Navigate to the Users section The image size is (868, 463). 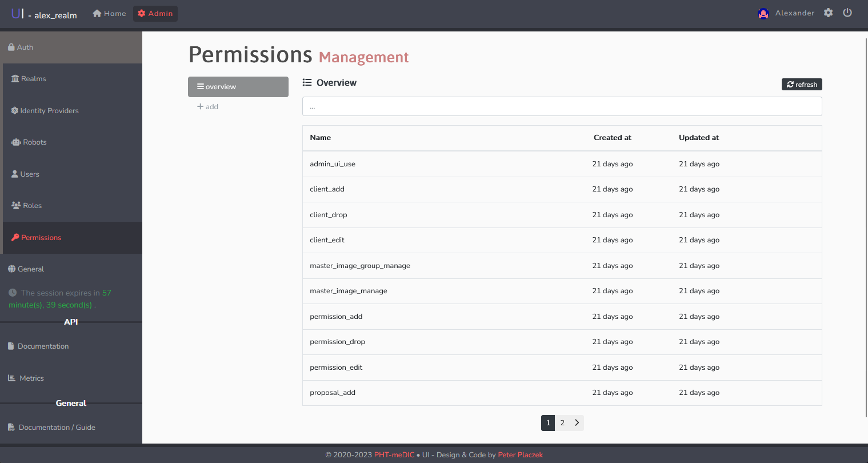[x=29, y=174]
